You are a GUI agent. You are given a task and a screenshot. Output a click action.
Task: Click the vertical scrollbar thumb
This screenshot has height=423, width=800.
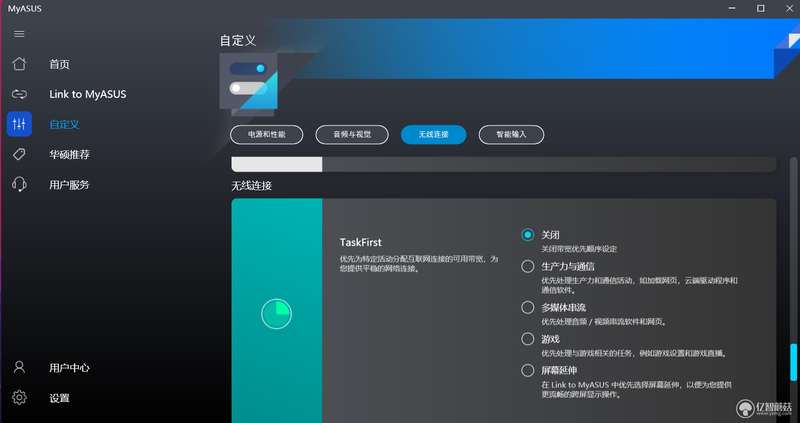coord(793,362)
